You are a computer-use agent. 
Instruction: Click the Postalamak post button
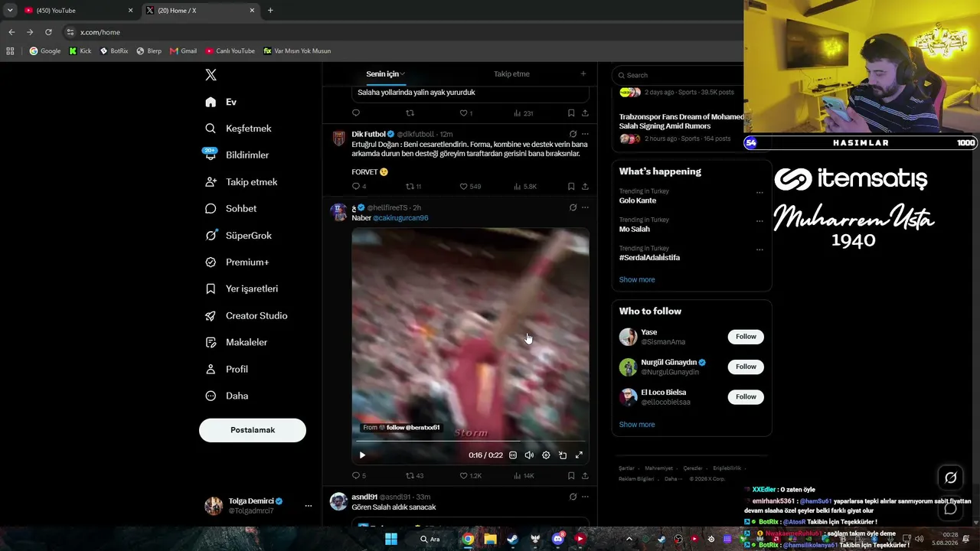[x=253, y=430]
